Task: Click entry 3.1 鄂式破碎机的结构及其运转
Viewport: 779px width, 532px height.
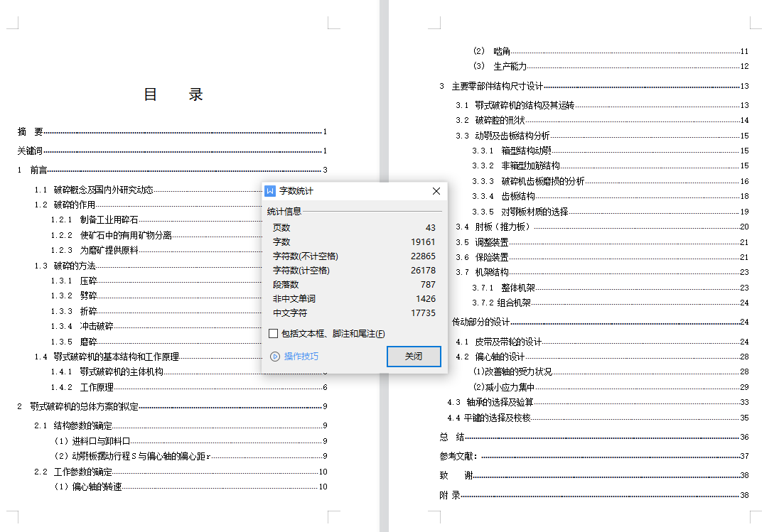Action: coord(602,105)
